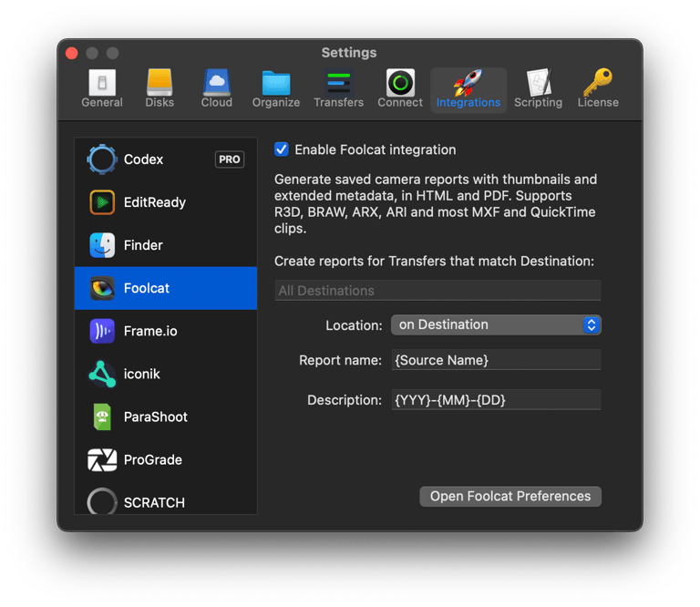Go to the Cloud settings tab

click(216, 89)
